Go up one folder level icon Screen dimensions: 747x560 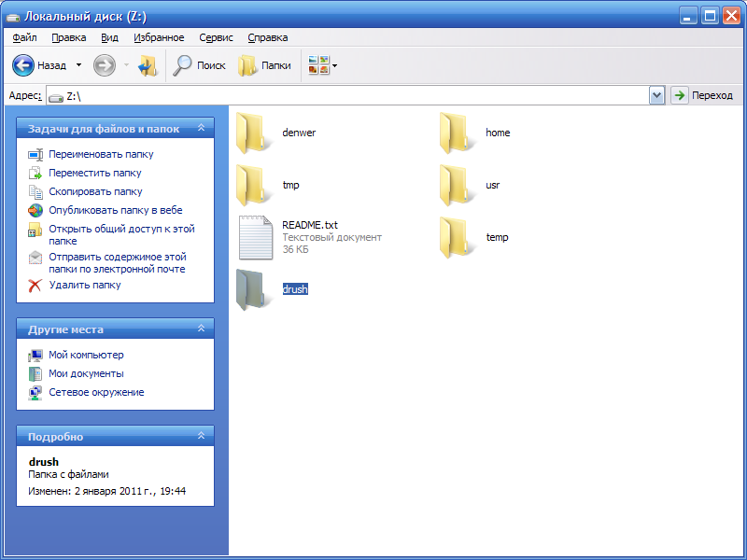pyautogui.click(x=148, y=65)
